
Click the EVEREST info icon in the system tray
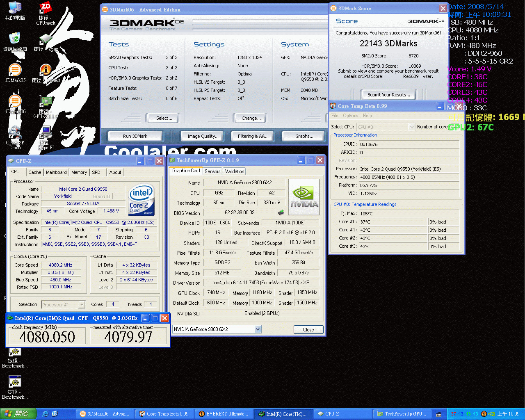[x=484, y=414]
